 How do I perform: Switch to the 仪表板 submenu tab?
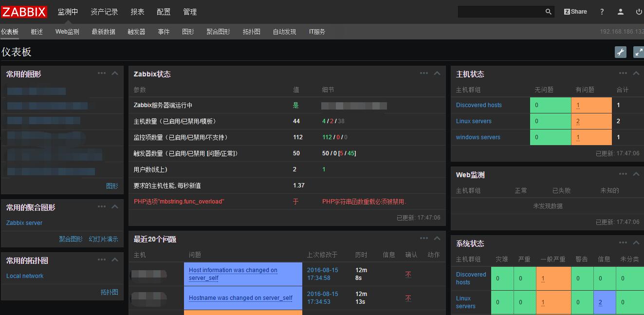[x=10, y=32]
